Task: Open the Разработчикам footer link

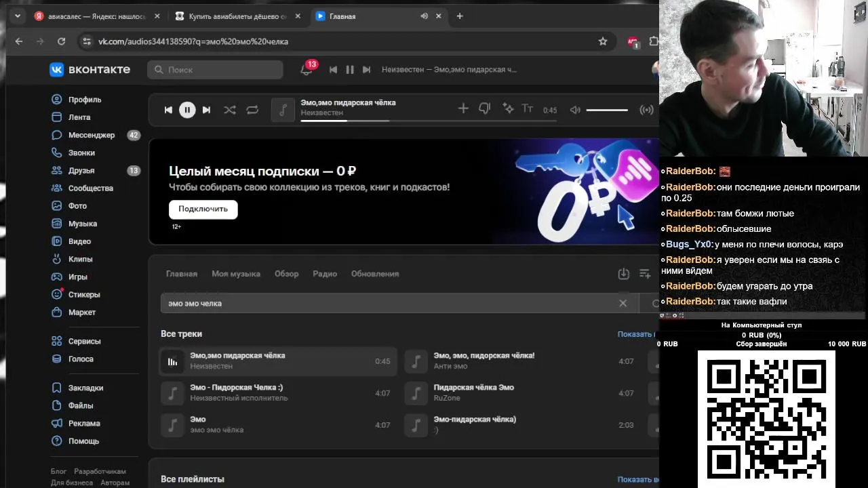Action: click(100, 472)
